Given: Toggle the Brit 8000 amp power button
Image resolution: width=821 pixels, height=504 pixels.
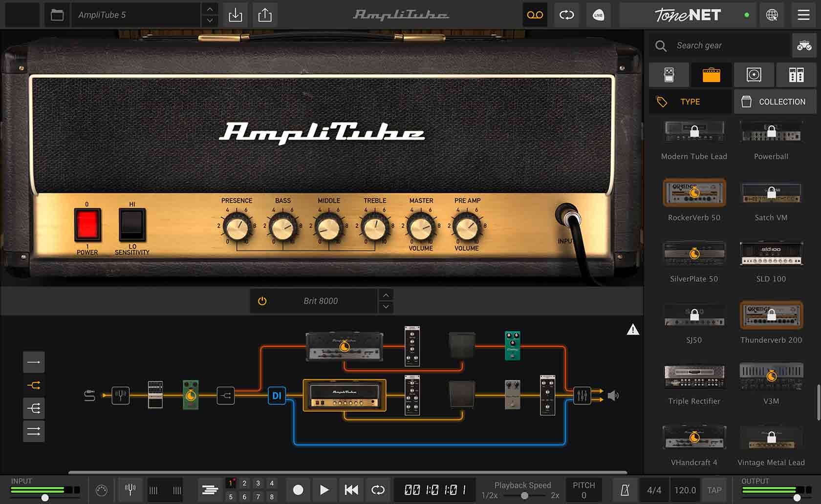Looking at the screenshot, I should coord(262,301).
